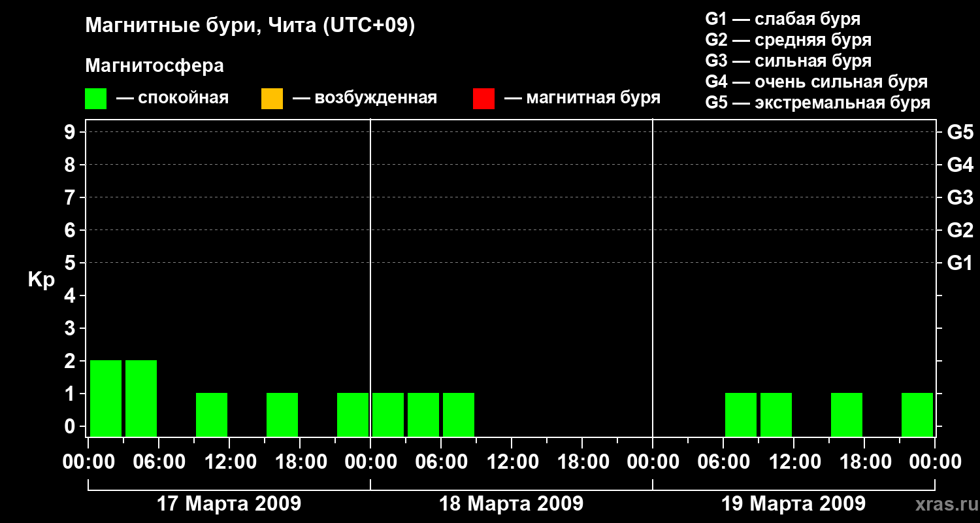Click the Kp axis value 9

point(71,133)
